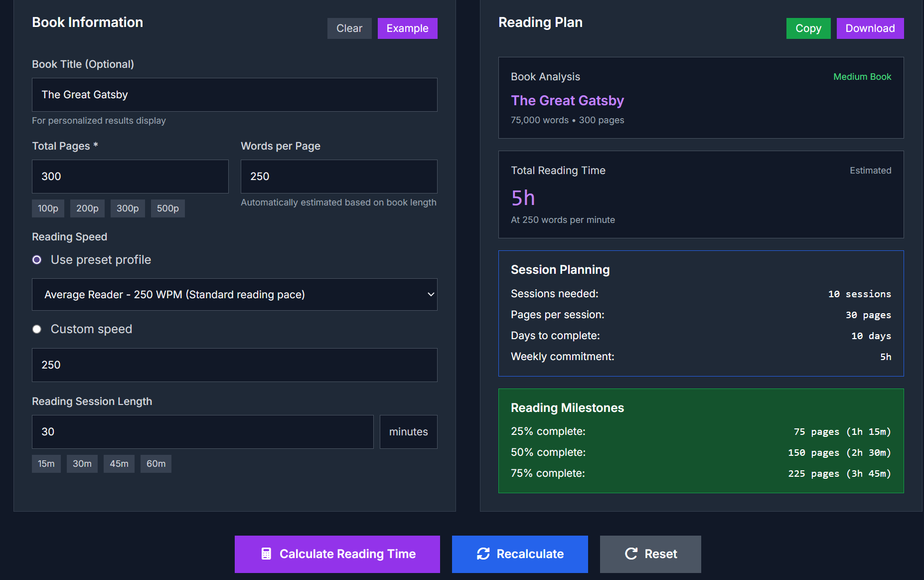Choose the 60m session length preset
This screenshot has width=924, height=580.
156,464
